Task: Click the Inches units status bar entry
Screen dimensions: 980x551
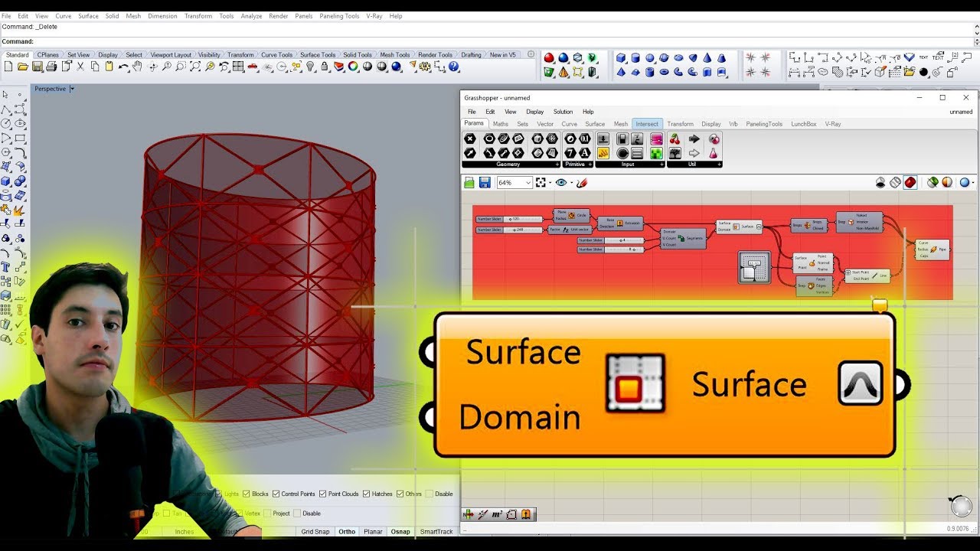Action: tap(185, 531)
